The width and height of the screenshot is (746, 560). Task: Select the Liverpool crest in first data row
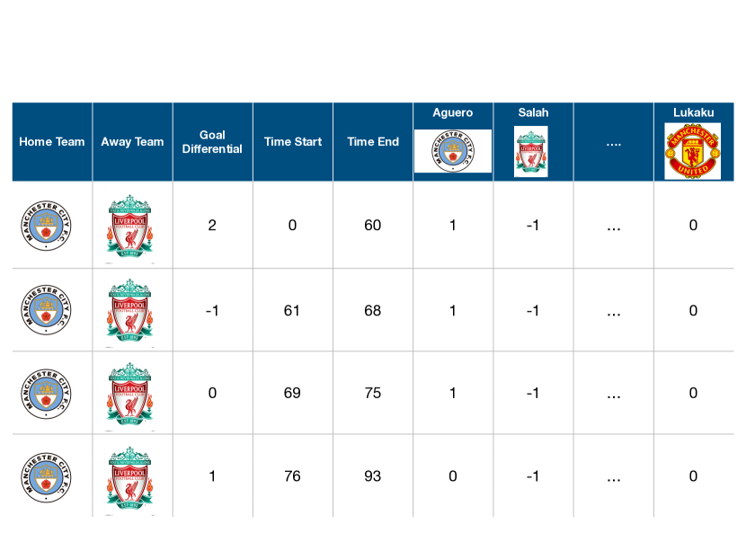[129, 227]
